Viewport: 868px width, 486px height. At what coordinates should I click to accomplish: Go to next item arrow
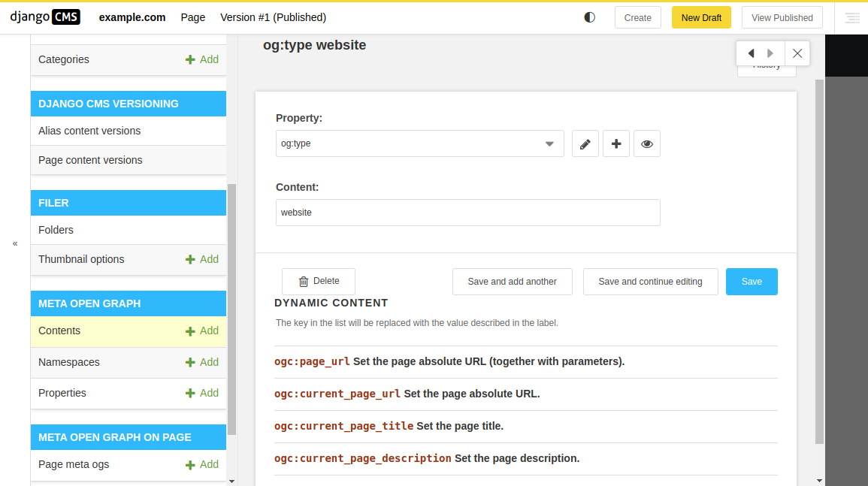770,53
